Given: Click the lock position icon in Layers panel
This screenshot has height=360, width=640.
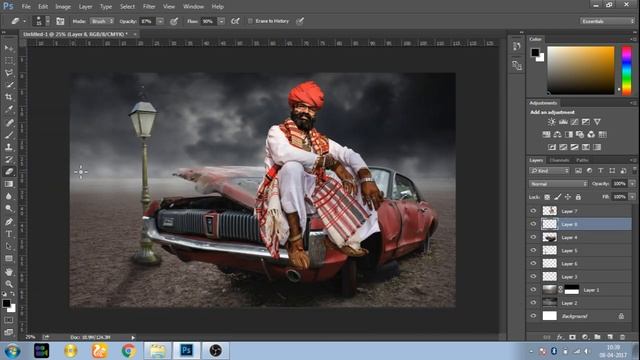Looking at the screenshot, I should pos(568,197).
